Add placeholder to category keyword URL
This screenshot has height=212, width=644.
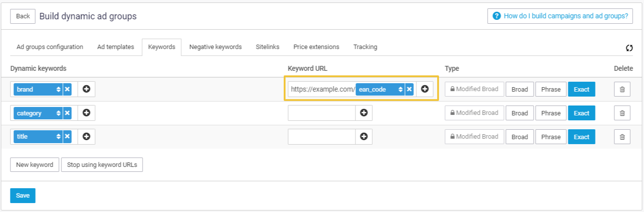[364, 113]
